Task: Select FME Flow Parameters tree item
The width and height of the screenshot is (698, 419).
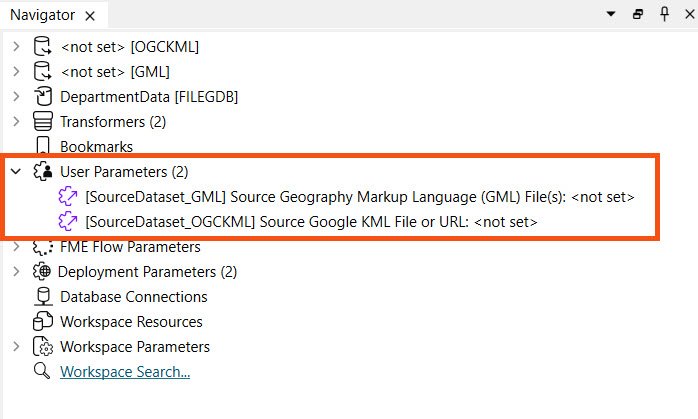Action: [x=130, y=247]
